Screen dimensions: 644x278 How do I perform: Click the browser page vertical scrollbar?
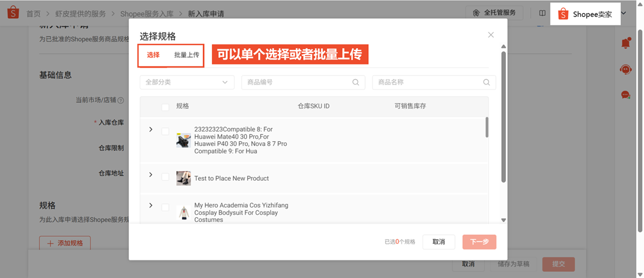click(640, 130)
